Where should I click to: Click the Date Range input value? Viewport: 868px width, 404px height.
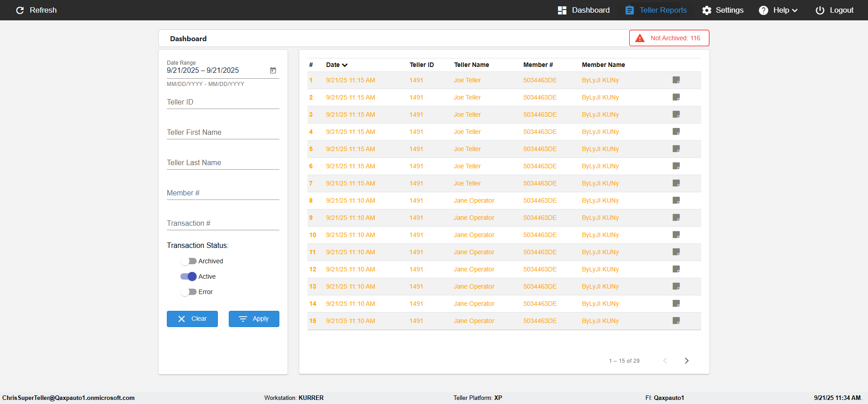(x=203, y=70)
